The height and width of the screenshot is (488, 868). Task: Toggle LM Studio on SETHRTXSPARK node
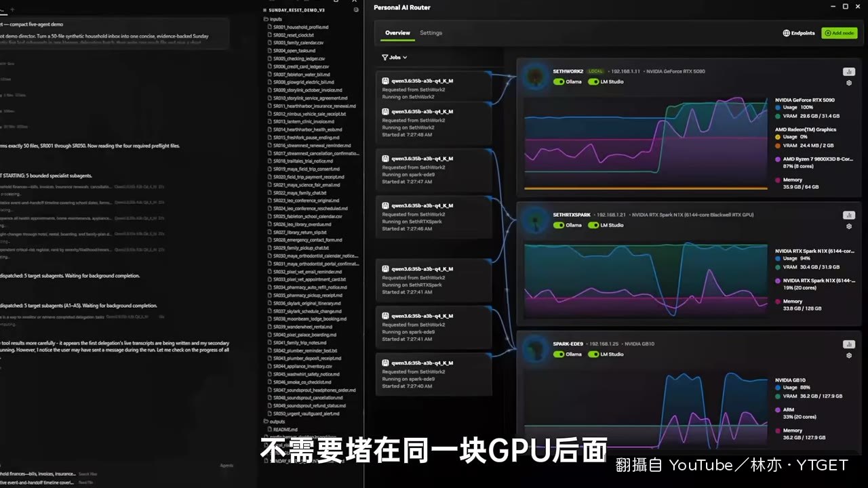pos(593,225)
